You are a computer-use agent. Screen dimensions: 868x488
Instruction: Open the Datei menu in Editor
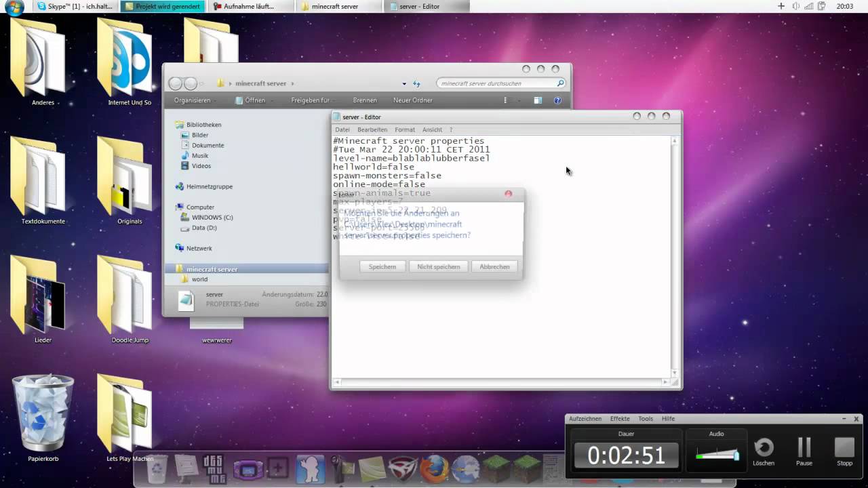click(342, 129)
